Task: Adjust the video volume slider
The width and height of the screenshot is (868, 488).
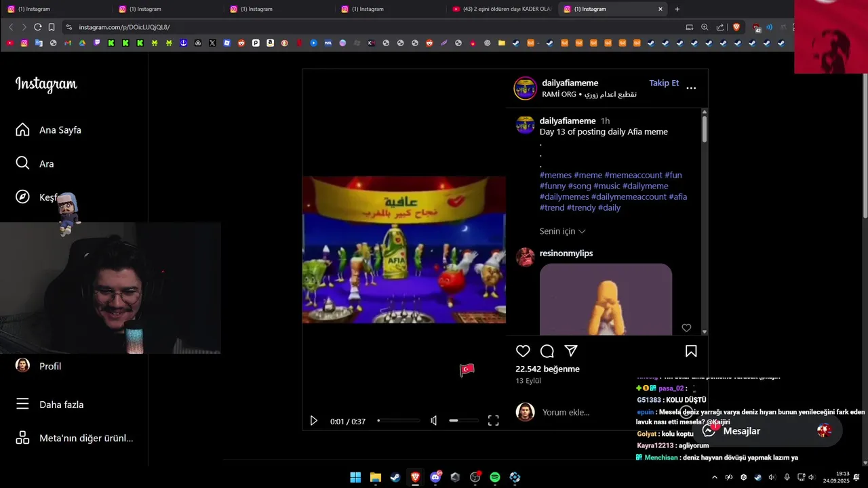Action: tap(463, 421)
